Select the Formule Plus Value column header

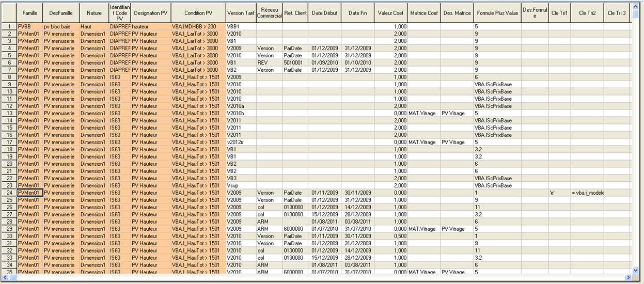point(497,12)
